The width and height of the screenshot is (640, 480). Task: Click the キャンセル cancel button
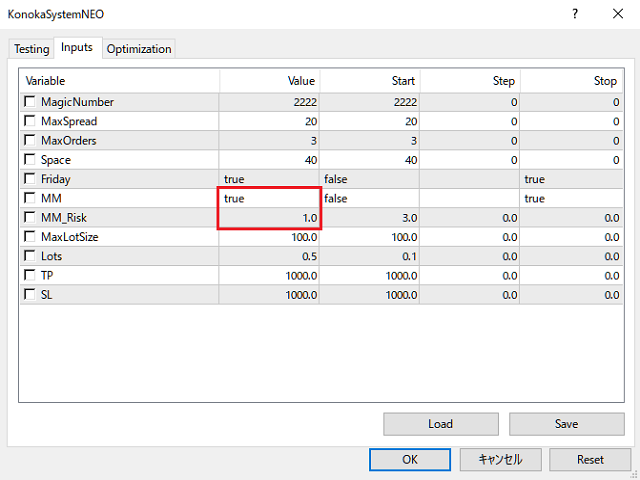click(x=500, y=460)
